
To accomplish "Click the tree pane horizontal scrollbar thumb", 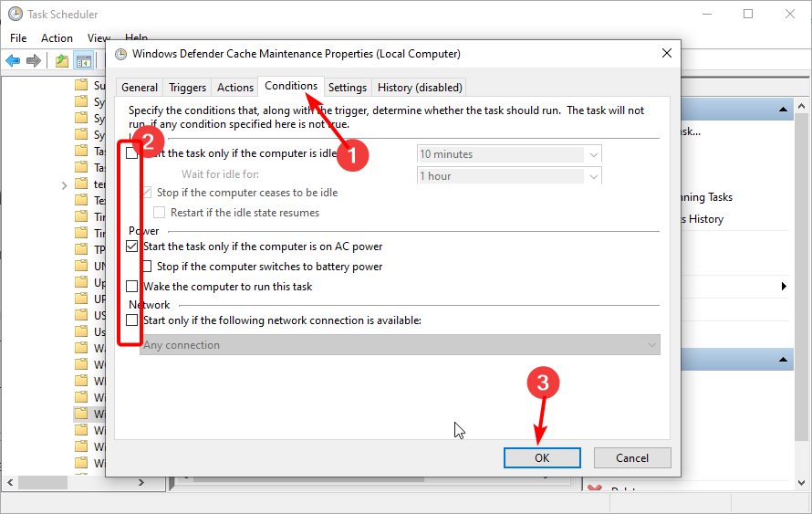I will click(x=43, y=482).
